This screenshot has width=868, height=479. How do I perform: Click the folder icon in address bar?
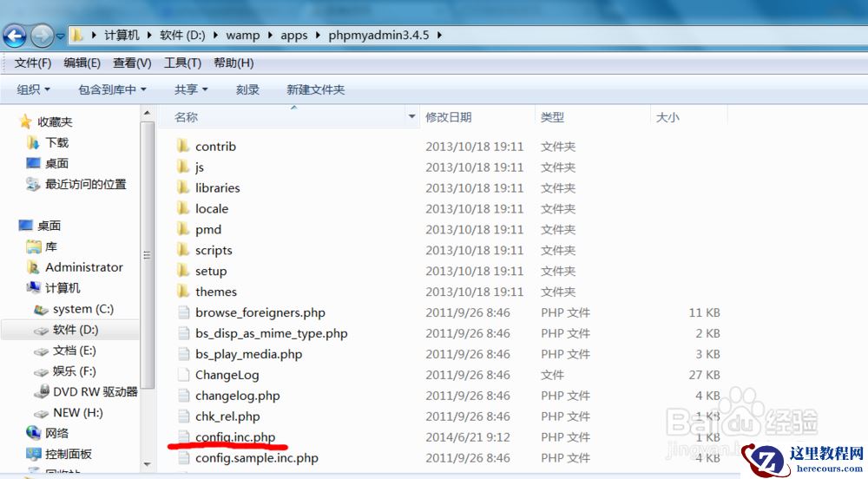point(77,36)
